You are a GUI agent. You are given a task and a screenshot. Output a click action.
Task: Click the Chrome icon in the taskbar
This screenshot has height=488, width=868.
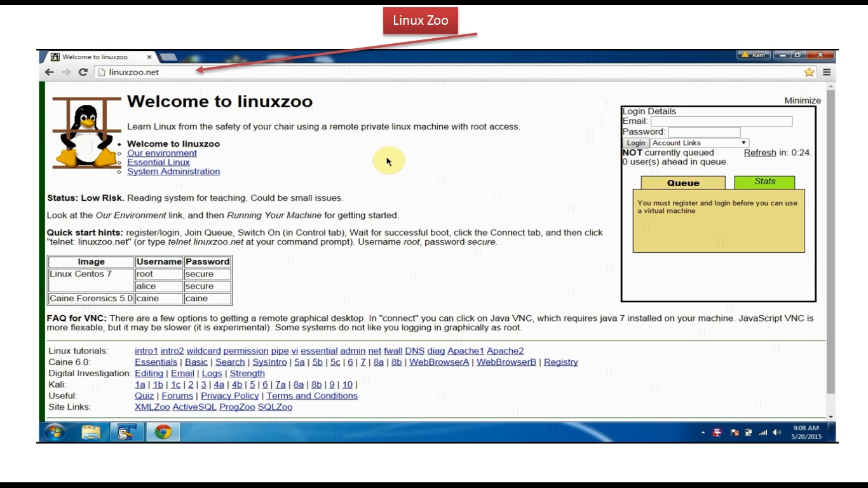(x=163, y=432)
